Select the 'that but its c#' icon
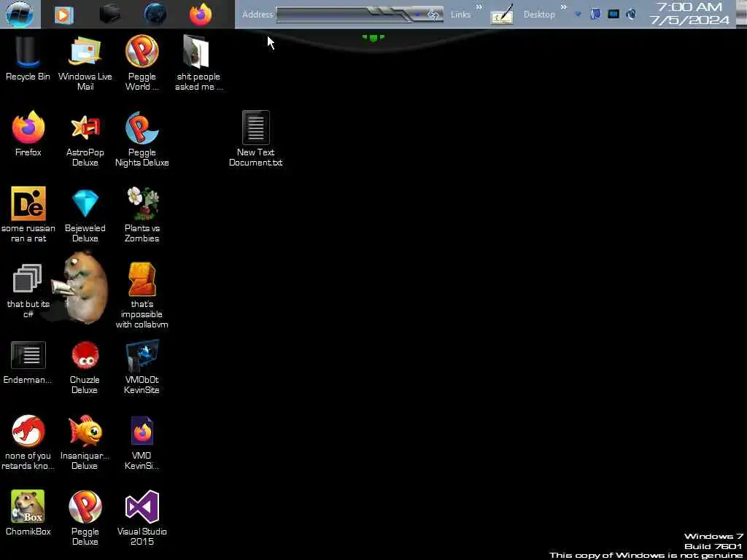 point(28,290)
